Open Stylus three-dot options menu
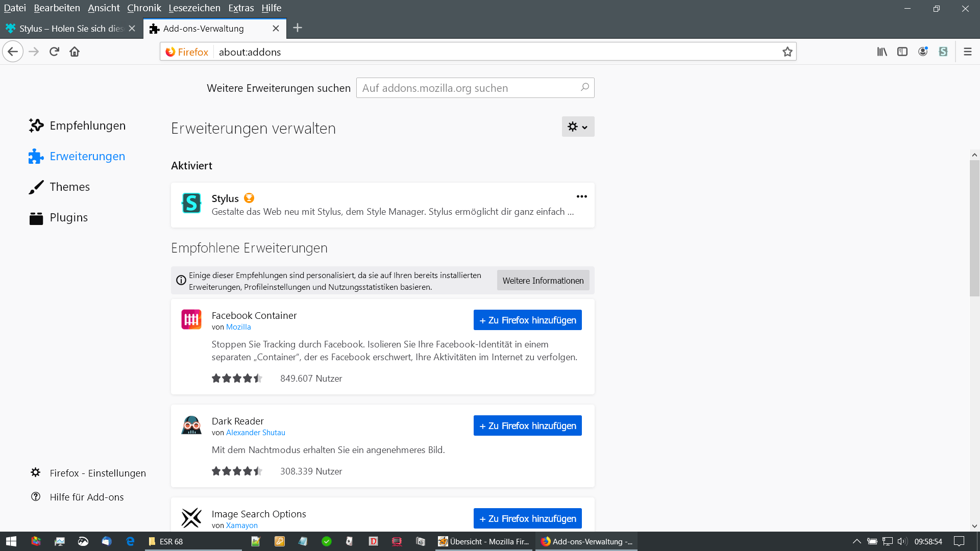 (x=581, y=196)
